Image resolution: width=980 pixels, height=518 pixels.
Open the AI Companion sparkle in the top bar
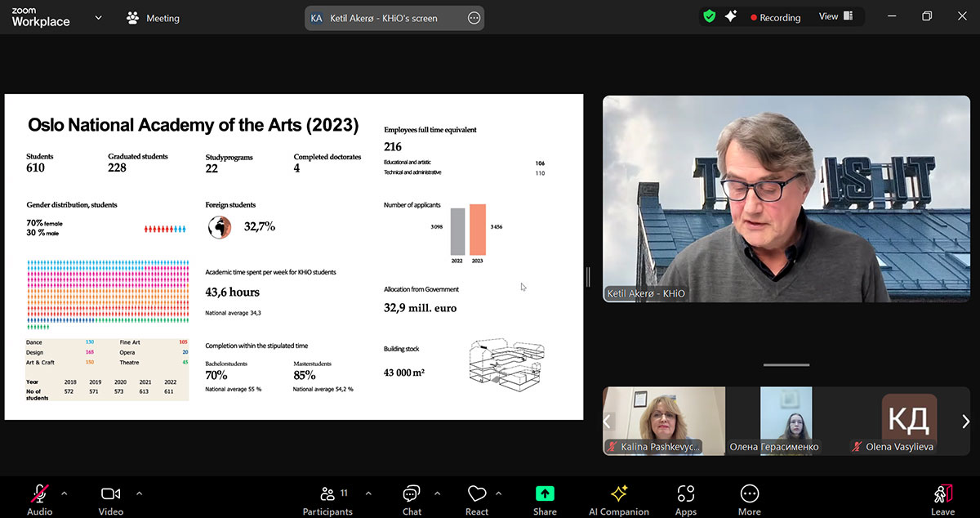tap(731, 16)
